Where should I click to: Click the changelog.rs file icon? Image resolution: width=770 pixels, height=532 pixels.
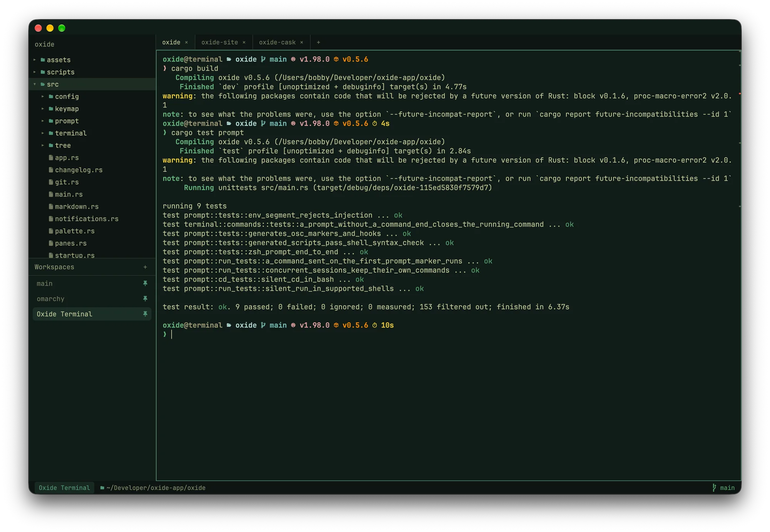[x=51, y=170]
